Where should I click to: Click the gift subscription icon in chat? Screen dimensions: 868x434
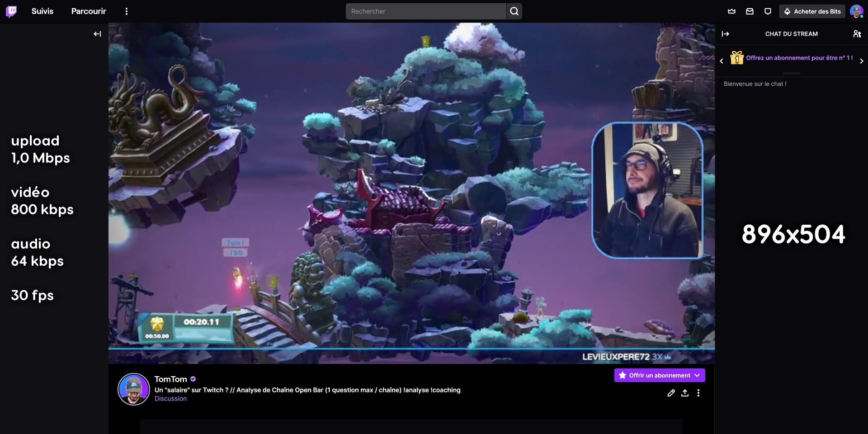(737, 58)
